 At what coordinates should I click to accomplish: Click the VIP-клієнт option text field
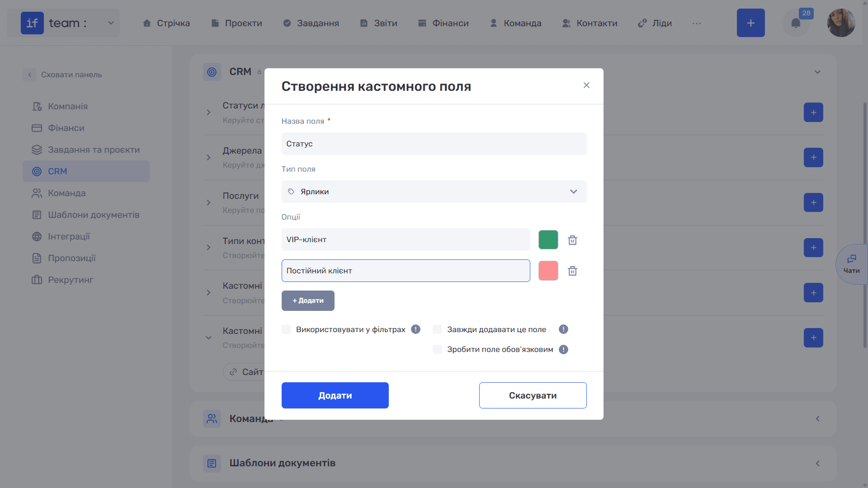click(406, 240)
